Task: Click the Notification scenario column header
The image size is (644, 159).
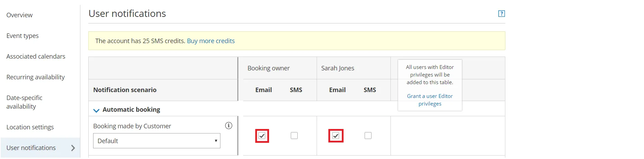Action: (x=125, y=90)
